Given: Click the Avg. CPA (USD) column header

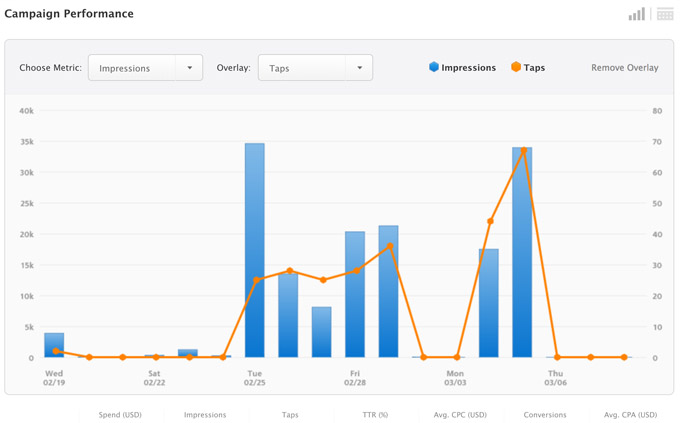Looking at the screenshot, I should pyautogui.click(x=630, y=414).
